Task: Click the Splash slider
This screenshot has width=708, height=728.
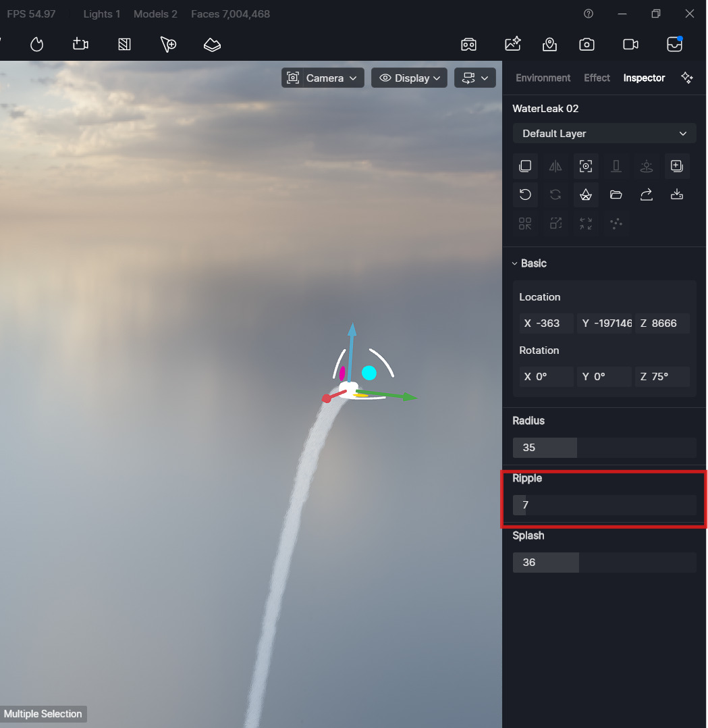Action: tap(604, 563)
